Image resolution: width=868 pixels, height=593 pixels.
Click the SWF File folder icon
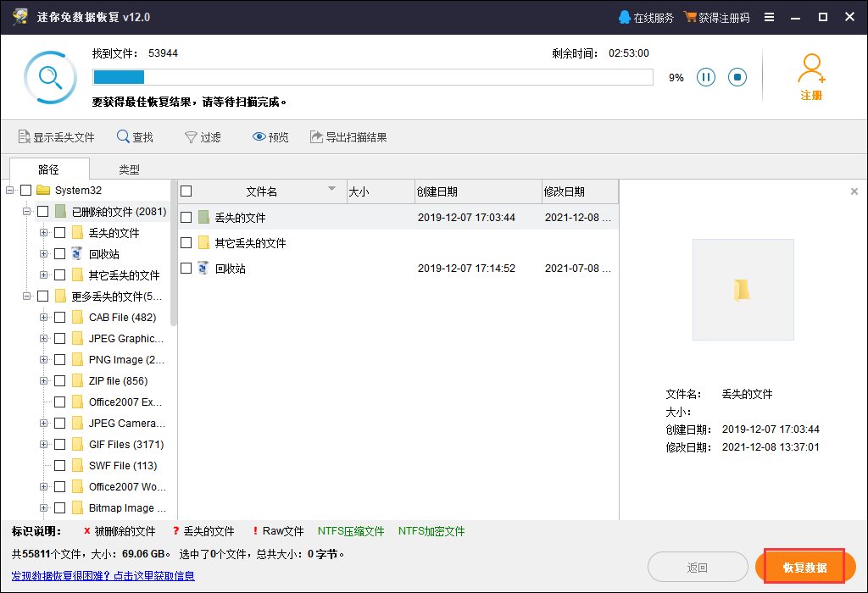click(x=77, y=466)
